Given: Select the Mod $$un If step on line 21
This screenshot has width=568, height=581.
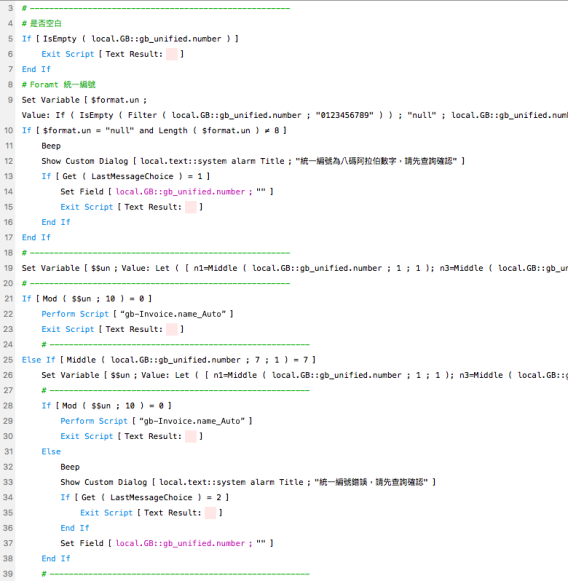Looking at the screenshot, I should pos(87,299).
